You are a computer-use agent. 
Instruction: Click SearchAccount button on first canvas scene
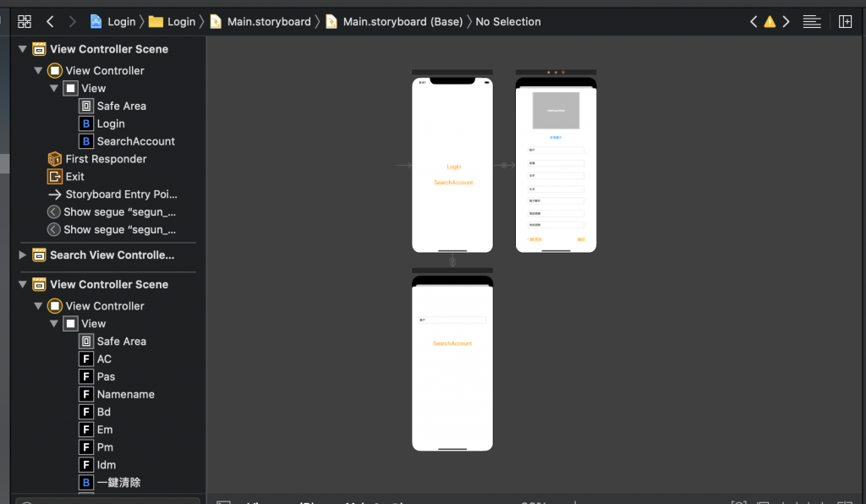click(453, 183)
